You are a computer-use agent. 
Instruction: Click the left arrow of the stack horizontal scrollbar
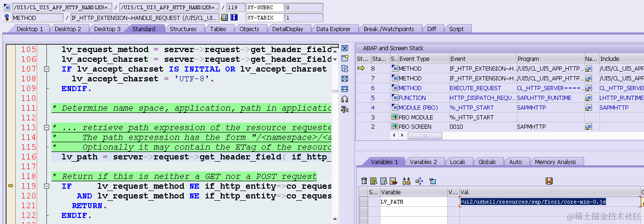tap(395, 135)
